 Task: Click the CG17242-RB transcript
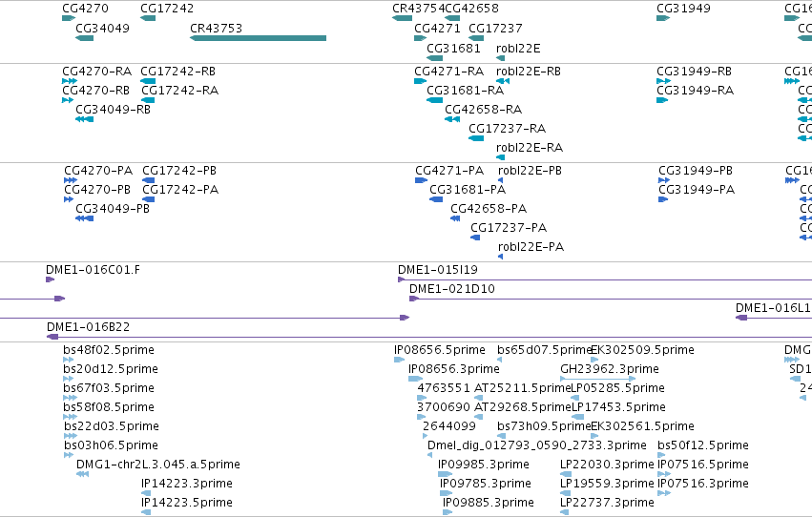[x=148, y=81]
